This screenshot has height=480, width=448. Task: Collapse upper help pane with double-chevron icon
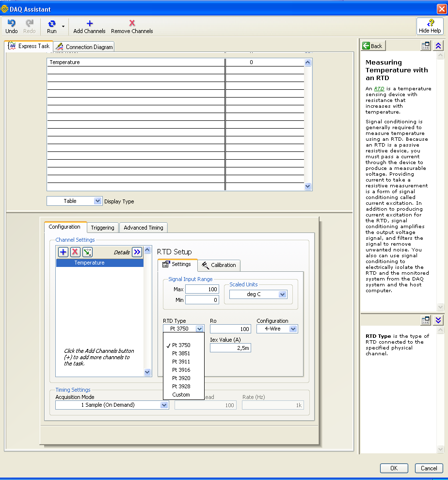tap(438, 46)
